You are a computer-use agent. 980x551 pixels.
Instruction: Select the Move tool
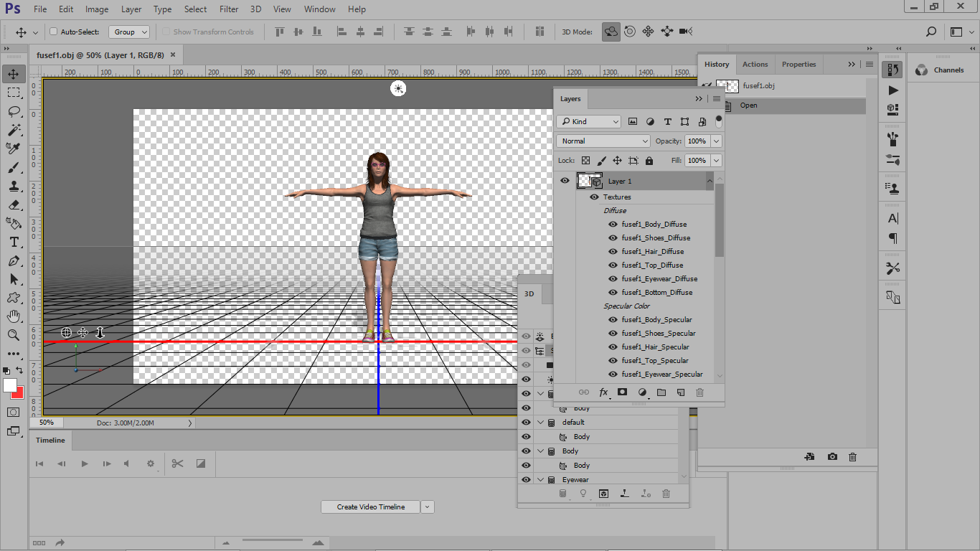pos(14,74)
